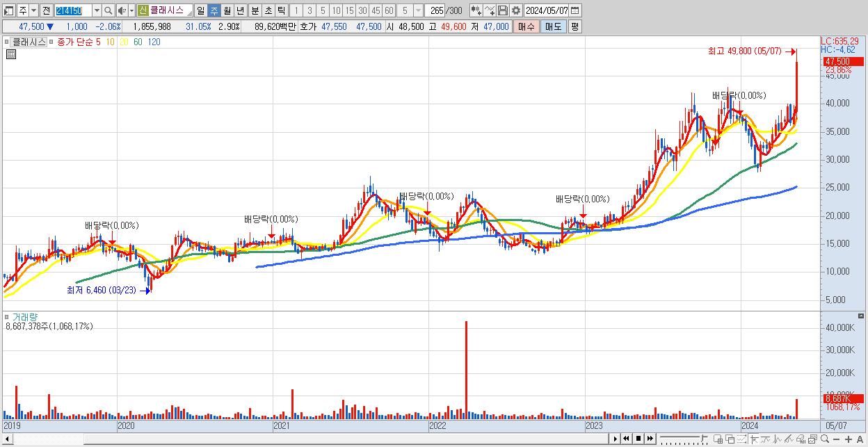Select the 월 monthly period

(x=227, y=10)
